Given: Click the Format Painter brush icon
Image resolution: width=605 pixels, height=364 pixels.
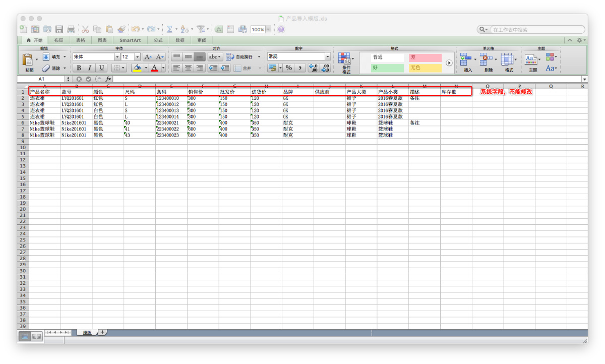Looking at the screenshot, I should 121,29.
